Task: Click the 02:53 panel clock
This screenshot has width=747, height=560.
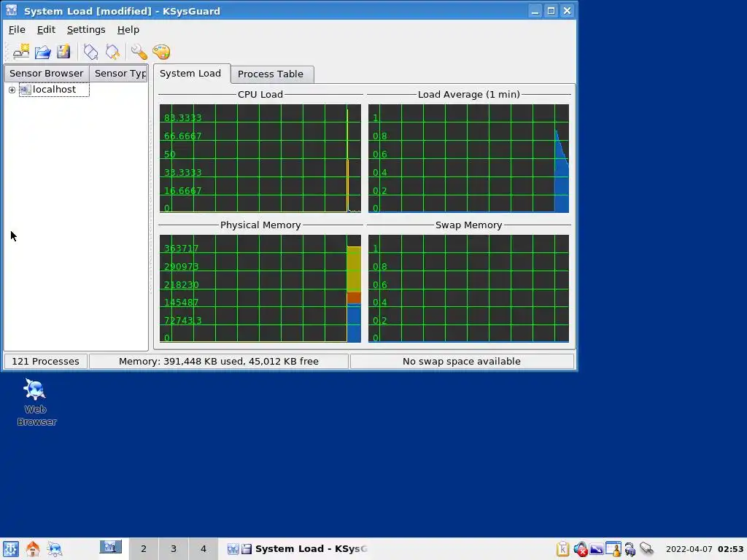Action: tap(731, 549)
